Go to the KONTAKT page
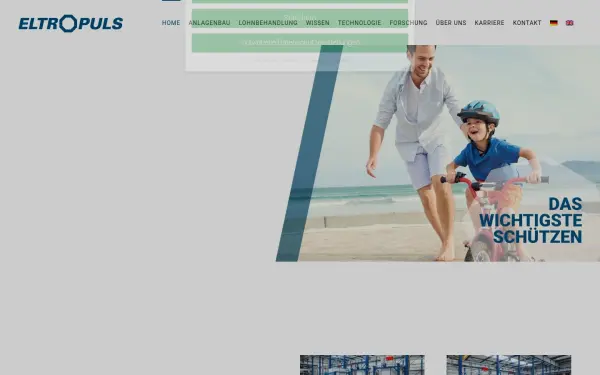600x375 pixels. [x=527, y=23]
